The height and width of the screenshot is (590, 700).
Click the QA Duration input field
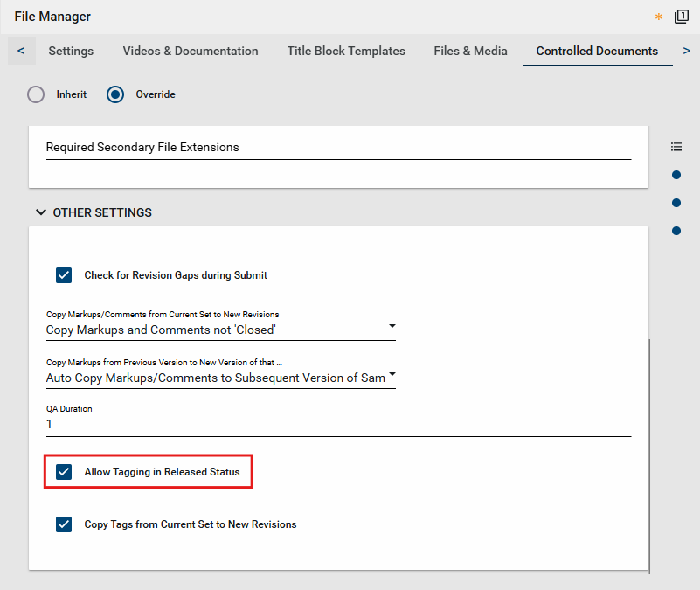point(337,424)
